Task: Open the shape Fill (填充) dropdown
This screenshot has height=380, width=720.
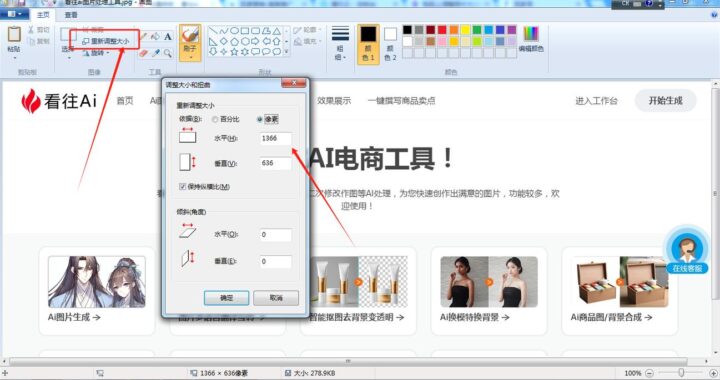Action: coord(307,41)
